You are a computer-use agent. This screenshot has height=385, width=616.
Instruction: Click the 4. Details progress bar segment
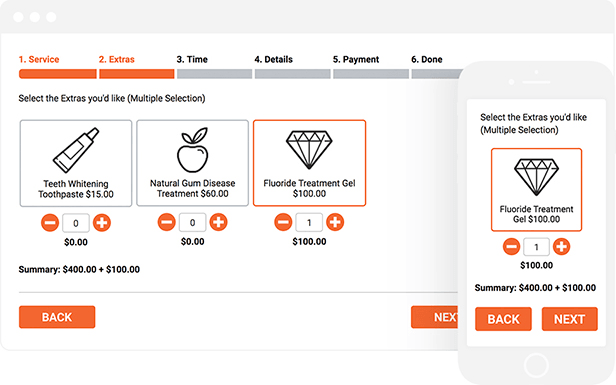click(x=292, y=74)
